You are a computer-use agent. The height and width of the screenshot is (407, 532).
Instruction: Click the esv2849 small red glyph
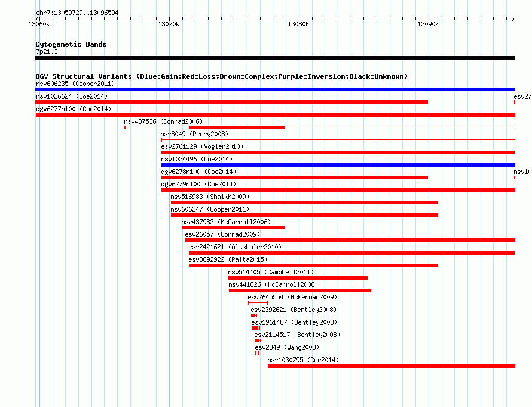(258, 353)
